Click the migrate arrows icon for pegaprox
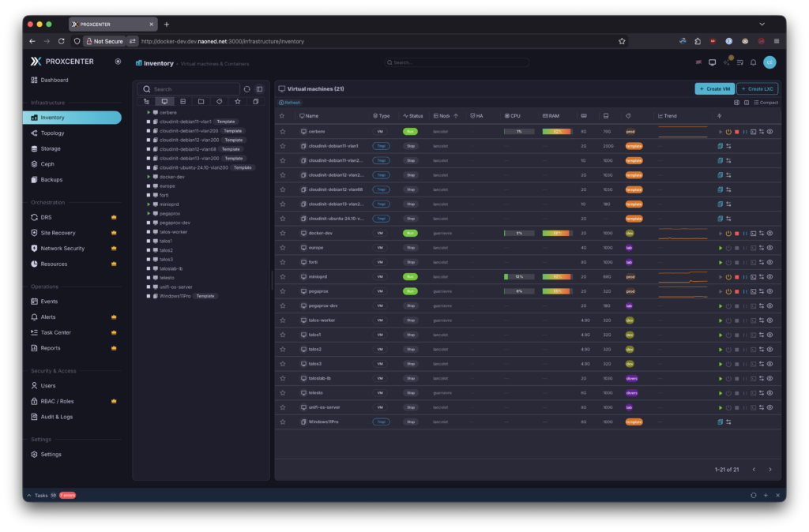 [762, 291]
